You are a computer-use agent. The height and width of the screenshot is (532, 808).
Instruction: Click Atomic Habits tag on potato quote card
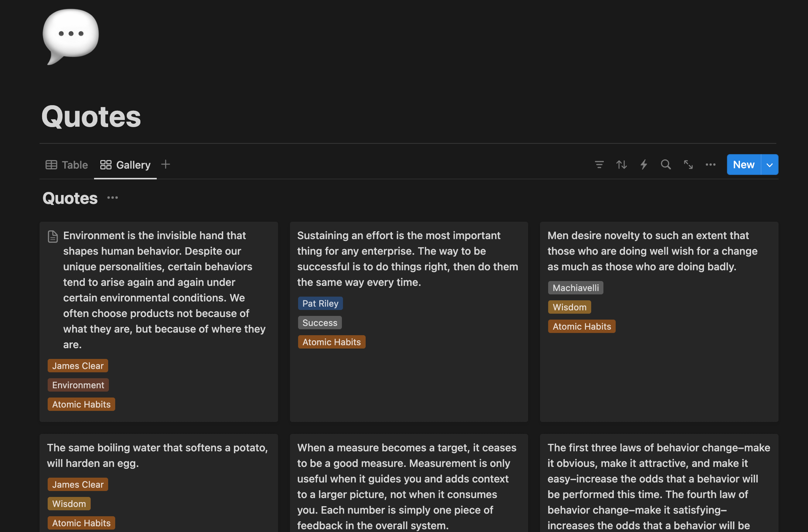[81, 523]
